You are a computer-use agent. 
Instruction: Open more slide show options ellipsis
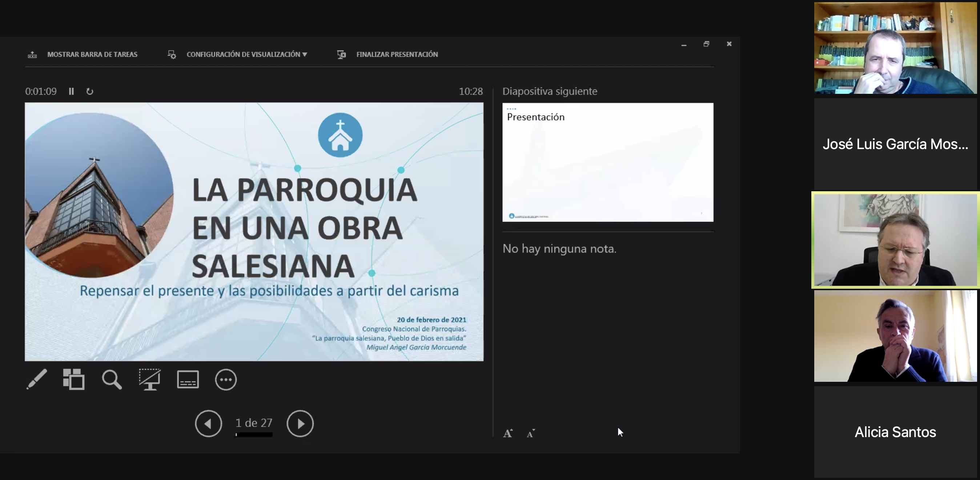226,379
